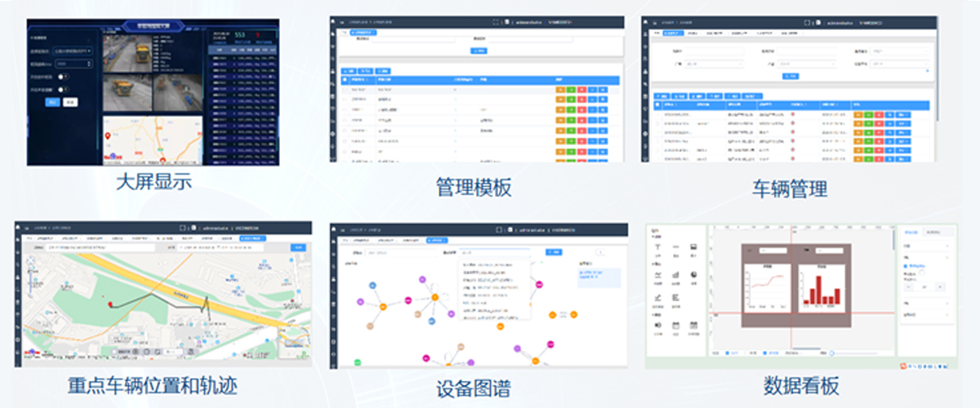The image size is (980, 408).
Task: Click the red map marker on big screen map
Action: click(107, 137)
